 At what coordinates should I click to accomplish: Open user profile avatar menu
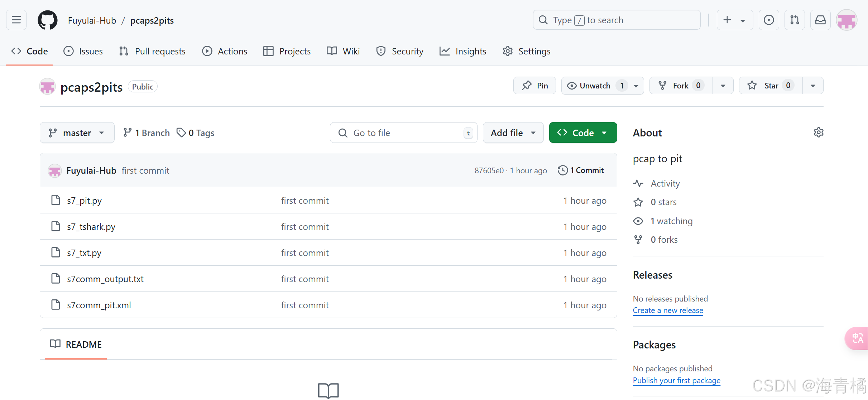847,20
